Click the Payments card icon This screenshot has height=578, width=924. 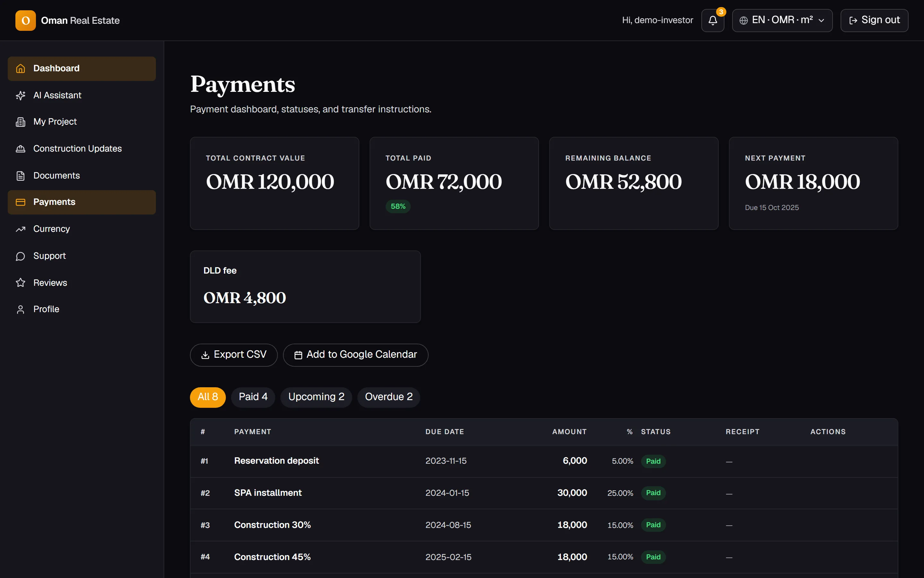pos(21,202)
